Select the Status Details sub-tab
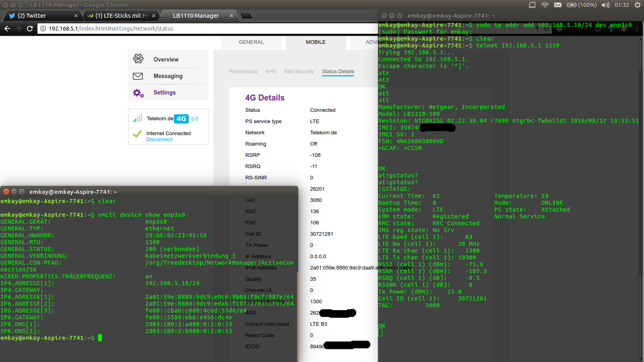This screenshot has height=362, width=644. pos(338,72)
